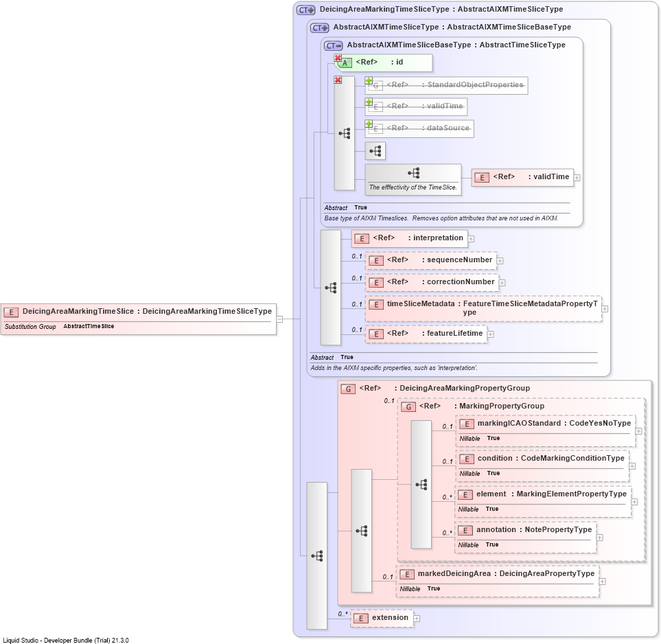Click the G icon of DeicingAreaMarkingPropertyGroup
661x644 pixels.
[348, 389]
